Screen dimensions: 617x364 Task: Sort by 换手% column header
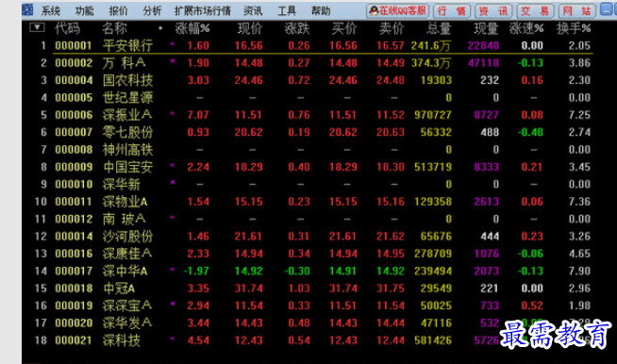[574, 28]
